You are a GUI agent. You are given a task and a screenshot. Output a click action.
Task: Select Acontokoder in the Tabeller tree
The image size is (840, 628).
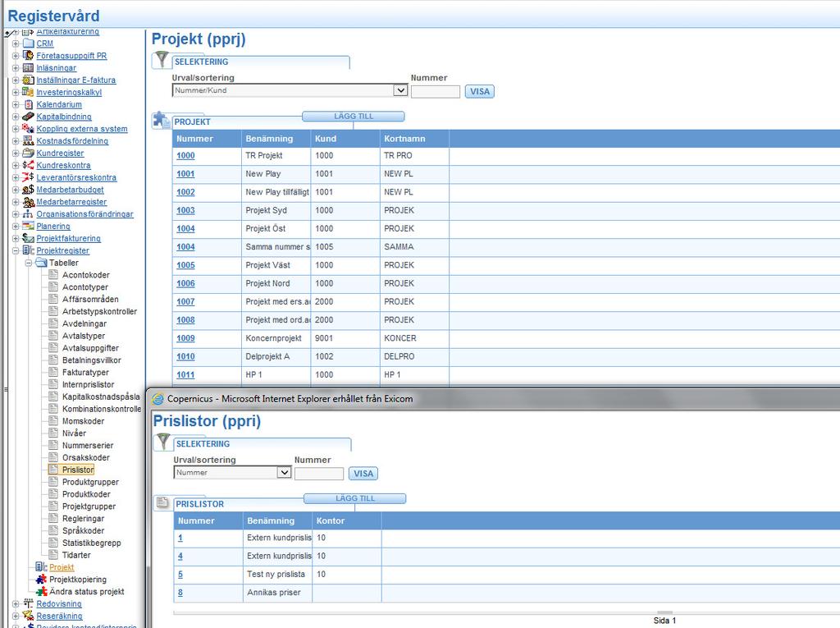[85, 275]
